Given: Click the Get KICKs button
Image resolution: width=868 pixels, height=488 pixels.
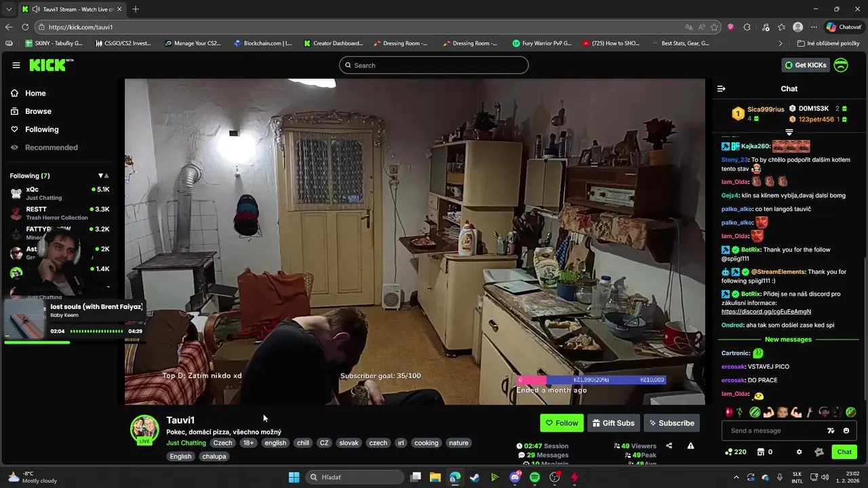Looking at the screenshot, I should [x=805, y=65].
